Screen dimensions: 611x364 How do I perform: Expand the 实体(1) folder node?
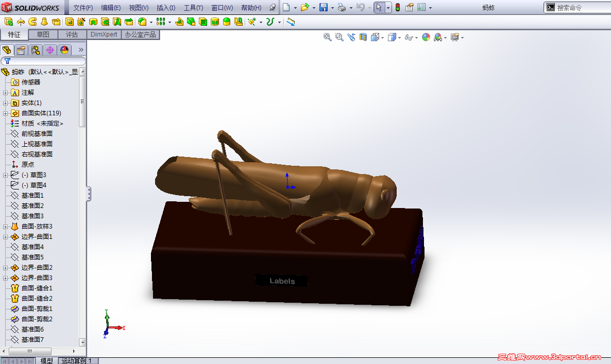5,103
